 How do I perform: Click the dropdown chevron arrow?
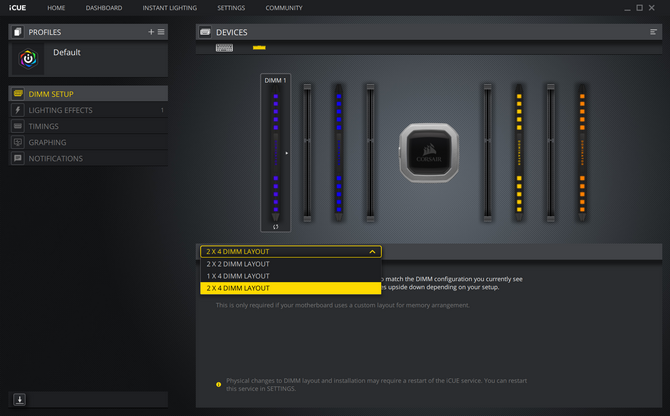[372, 252]
